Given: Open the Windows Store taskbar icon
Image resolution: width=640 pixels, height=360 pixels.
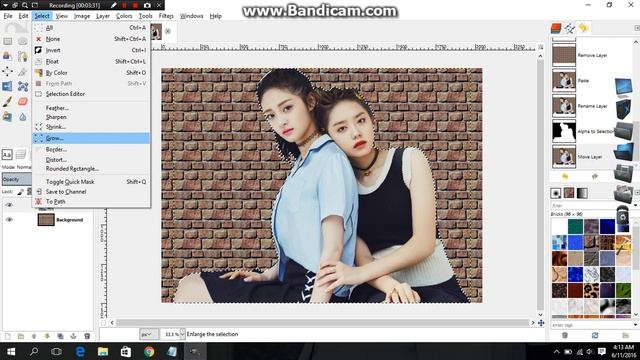Looking at the screenshot, I should [x=126, y=351].
